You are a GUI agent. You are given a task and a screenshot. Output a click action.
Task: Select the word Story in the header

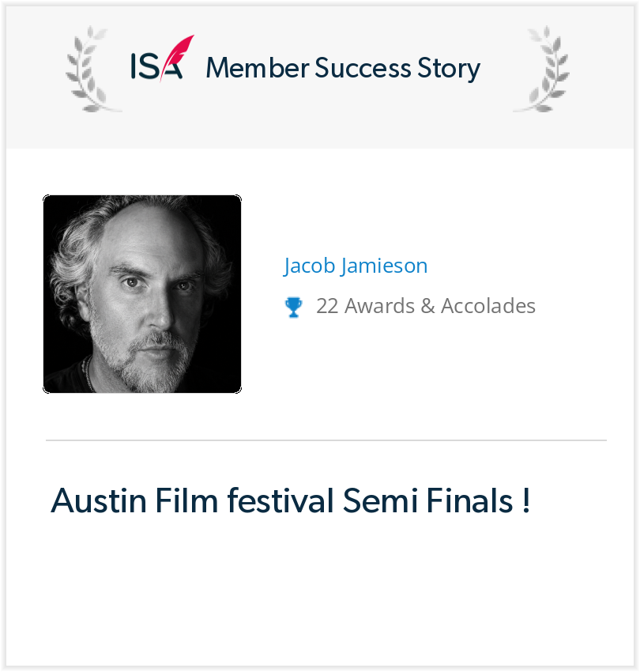449,69
